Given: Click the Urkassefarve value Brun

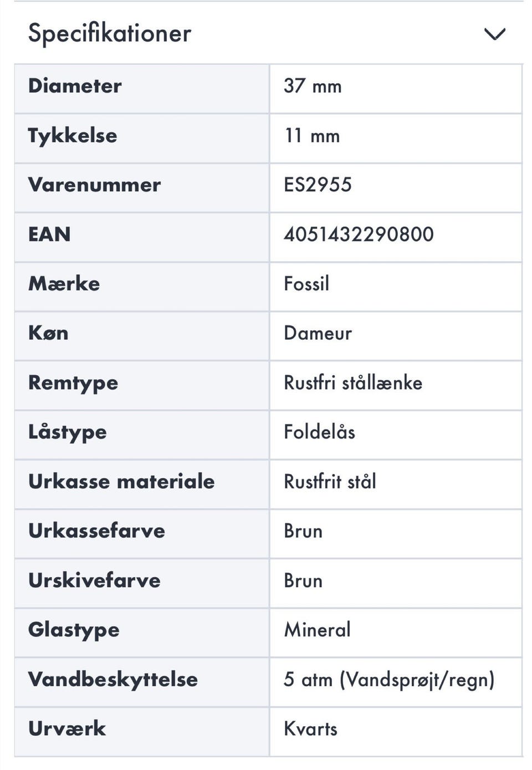Looking at the screenshot, I should click(303, 531).
